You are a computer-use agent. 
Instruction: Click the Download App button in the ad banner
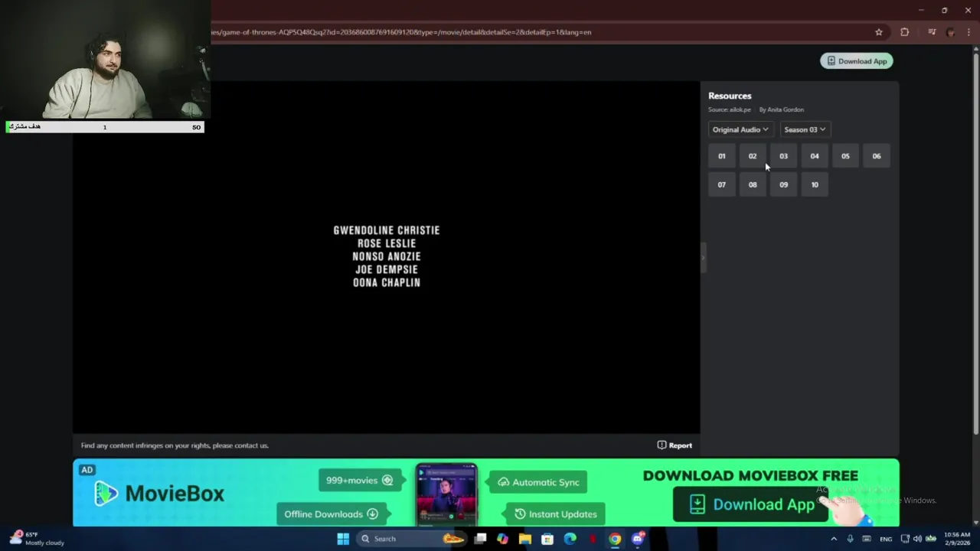750,504
